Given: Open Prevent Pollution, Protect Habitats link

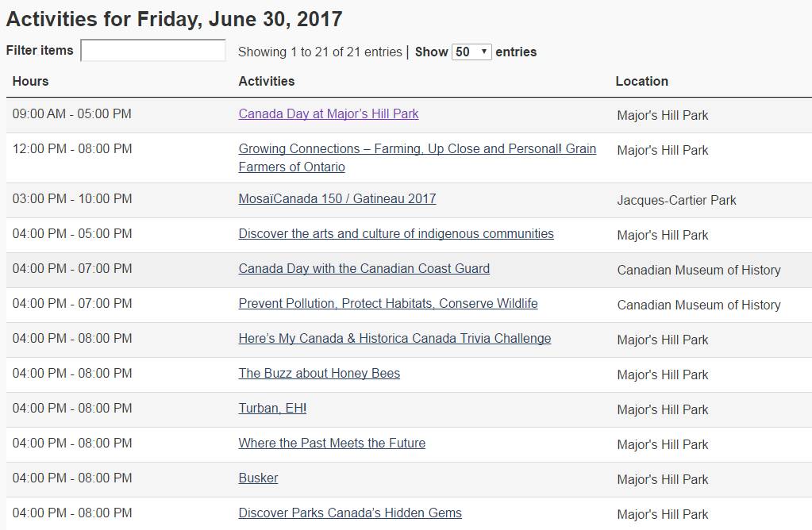Looking at the screenshot, I should click(x=388, y=303).
